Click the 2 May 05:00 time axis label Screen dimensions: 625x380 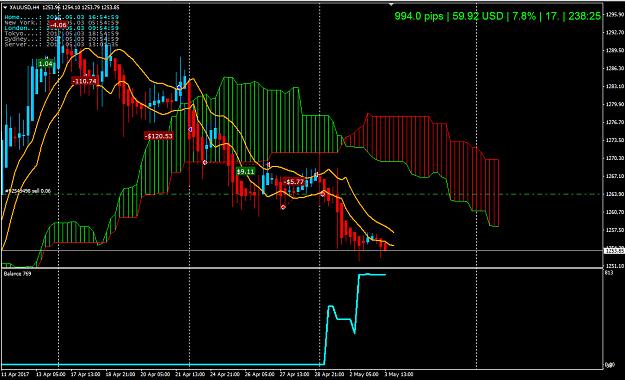point(364,374)
